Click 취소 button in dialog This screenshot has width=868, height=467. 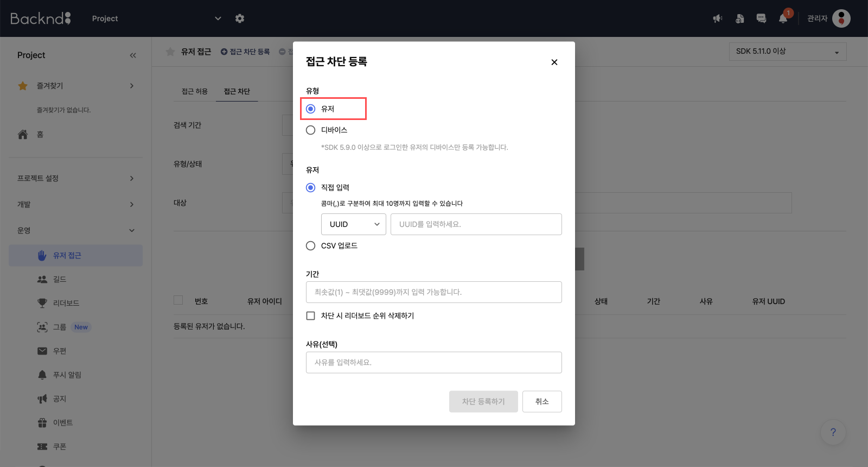[x=542, y=401]
